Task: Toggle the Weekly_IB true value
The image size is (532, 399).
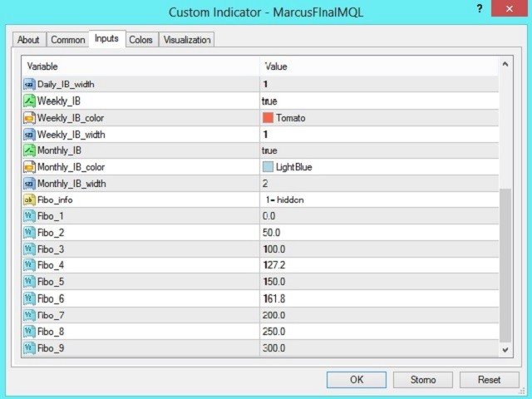Action: (x=269, y=101)
